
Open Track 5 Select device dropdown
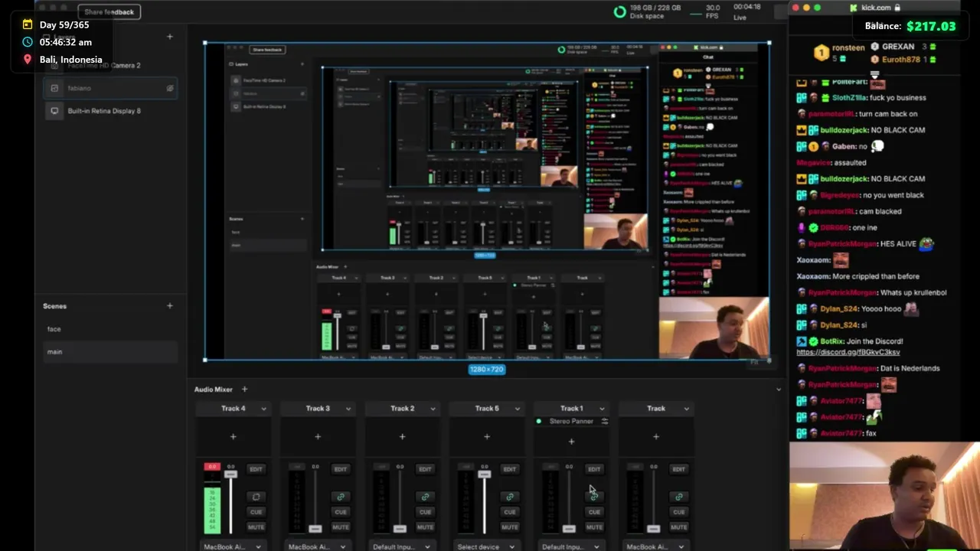[486, 546]
